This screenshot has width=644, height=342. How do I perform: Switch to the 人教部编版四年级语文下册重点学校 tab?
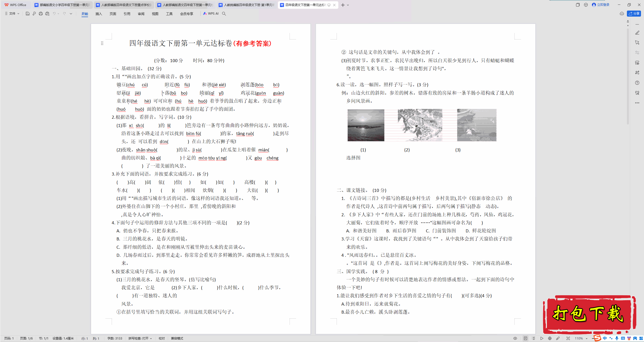point(124,5)
